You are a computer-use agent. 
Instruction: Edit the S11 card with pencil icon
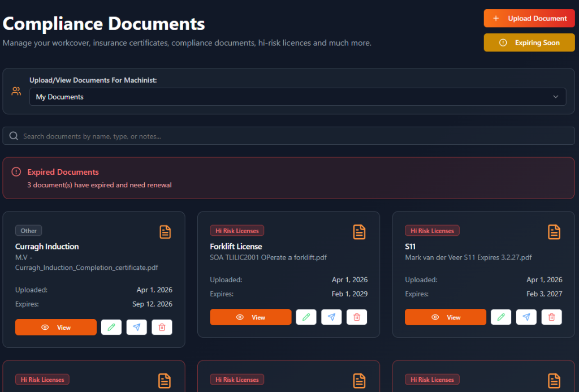click(x=501, y=317)
